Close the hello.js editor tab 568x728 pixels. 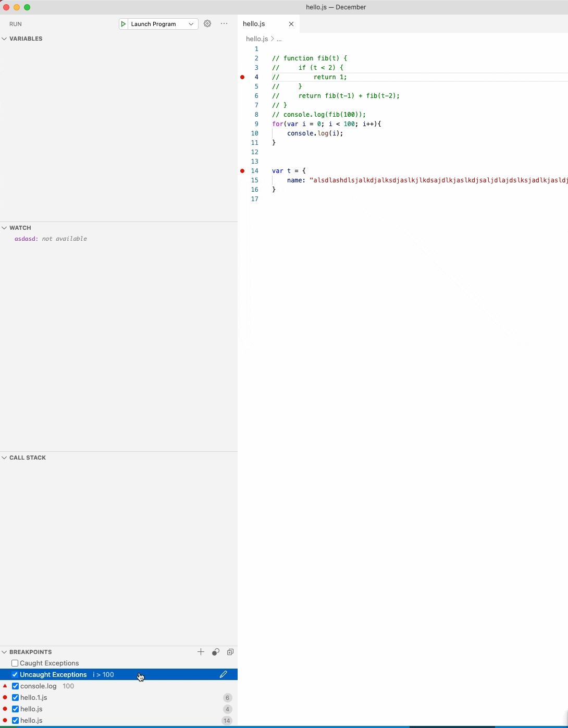(291, 24)
